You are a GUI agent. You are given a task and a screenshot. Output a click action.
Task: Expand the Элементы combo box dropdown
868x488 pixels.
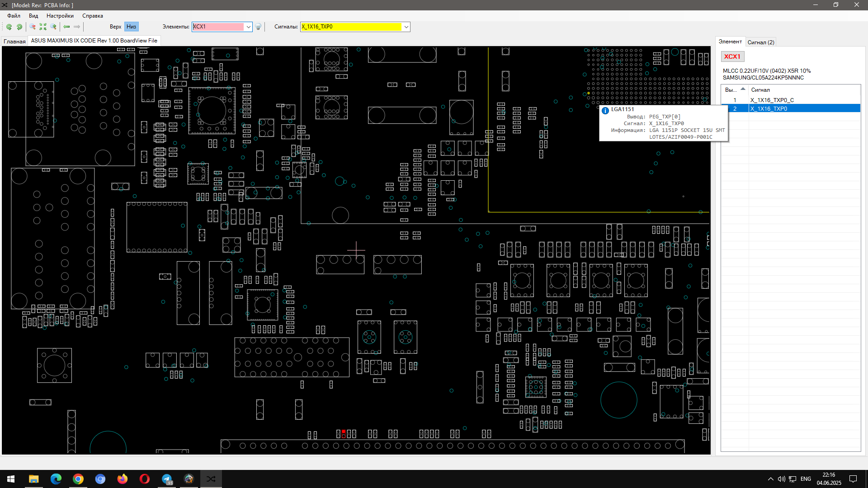[x=248, y=27]
